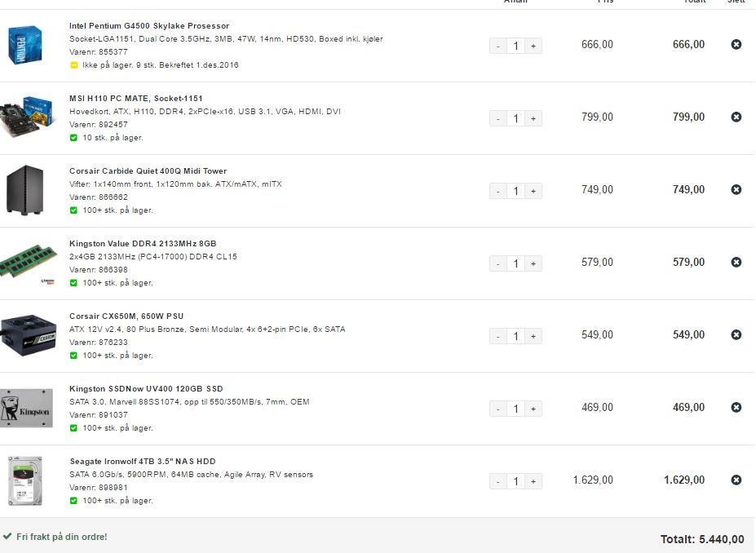Click quantity field for Kingston SSDNow
Image resolution: width=756 pixels, height=553 pixels.
(516, 409)
